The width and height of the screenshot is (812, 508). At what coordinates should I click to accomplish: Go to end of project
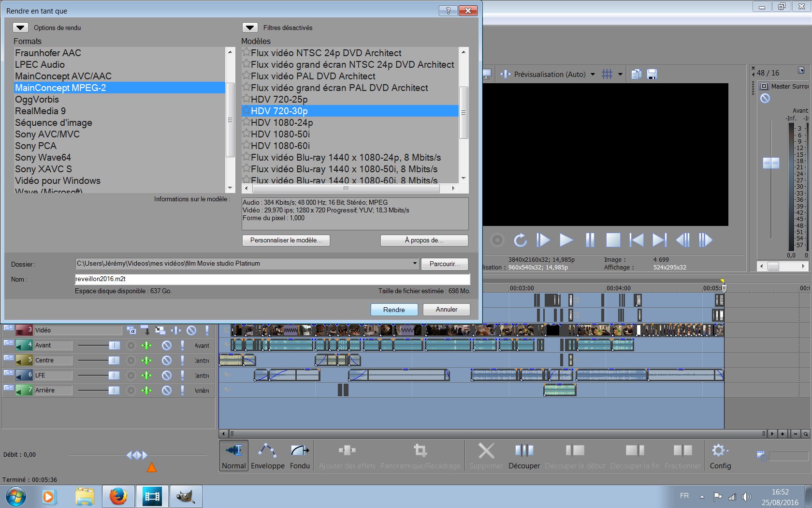659,240
